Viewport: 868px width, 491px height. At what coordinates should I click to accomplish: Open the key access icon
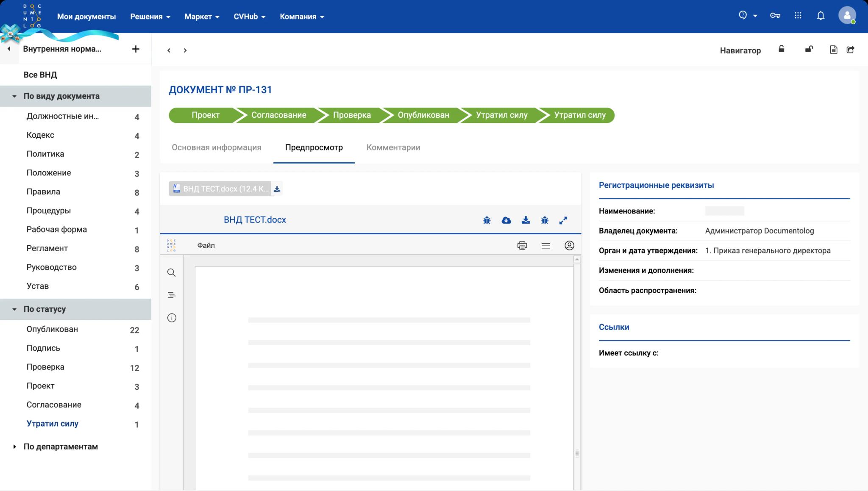(775, 16)
